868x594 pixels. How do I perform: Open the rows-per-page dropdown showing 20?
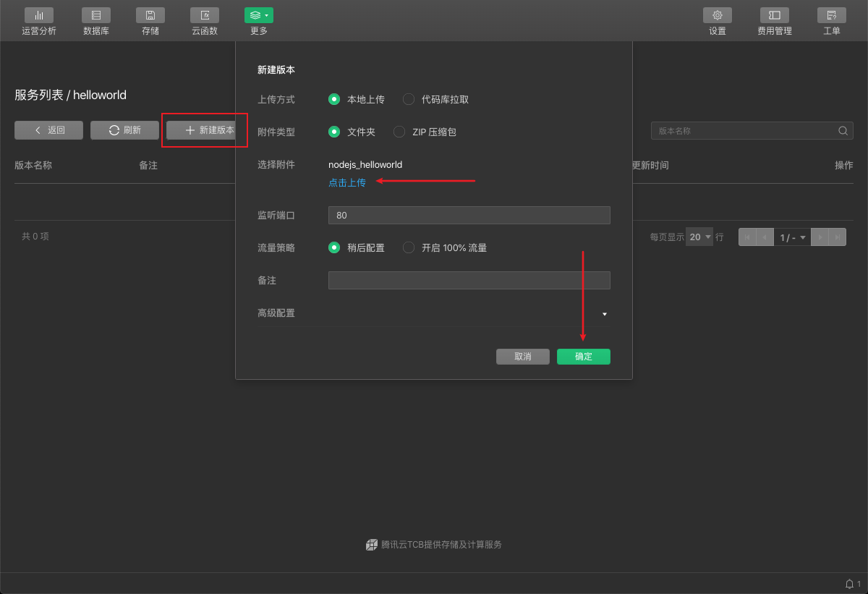pyautogui.click(x=699, y=237)
